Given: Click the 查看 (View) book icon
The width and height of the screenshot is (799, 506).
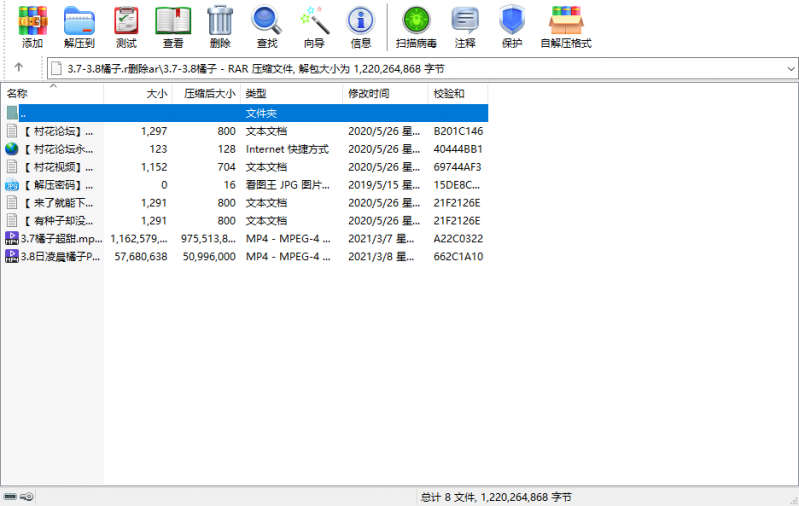Looking at the screenshot, I should (x=173, y=26).
